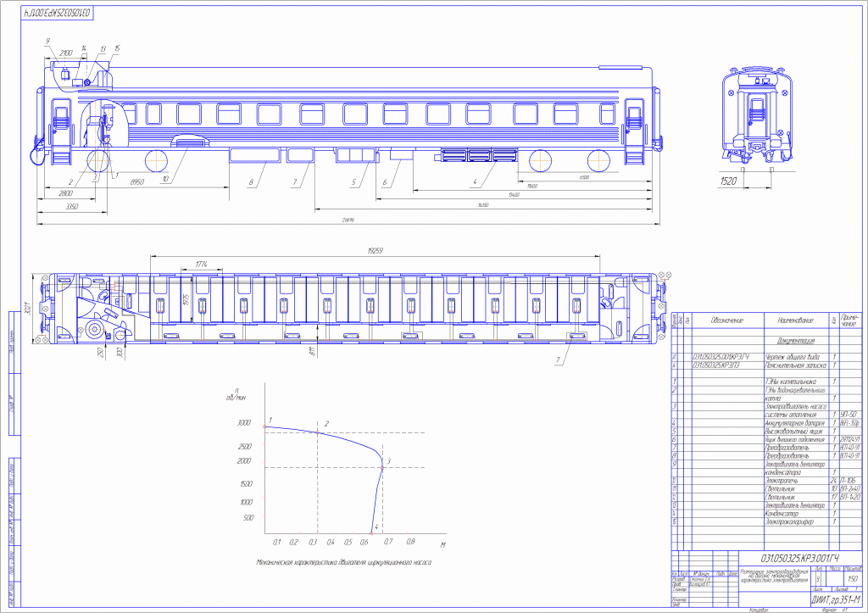Click the "19259" dimension above the floor plan
The image size is (868, 613).
pos(376,251)
